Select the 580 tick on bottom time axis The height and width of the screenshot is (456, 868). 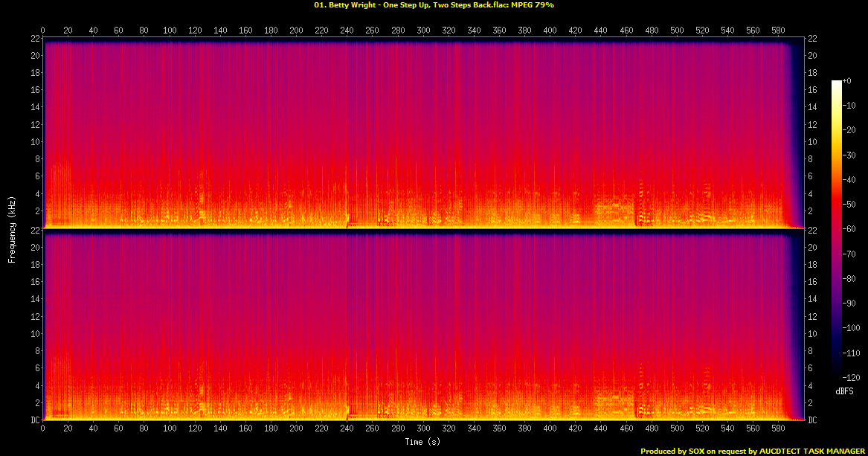pos(778,429)
